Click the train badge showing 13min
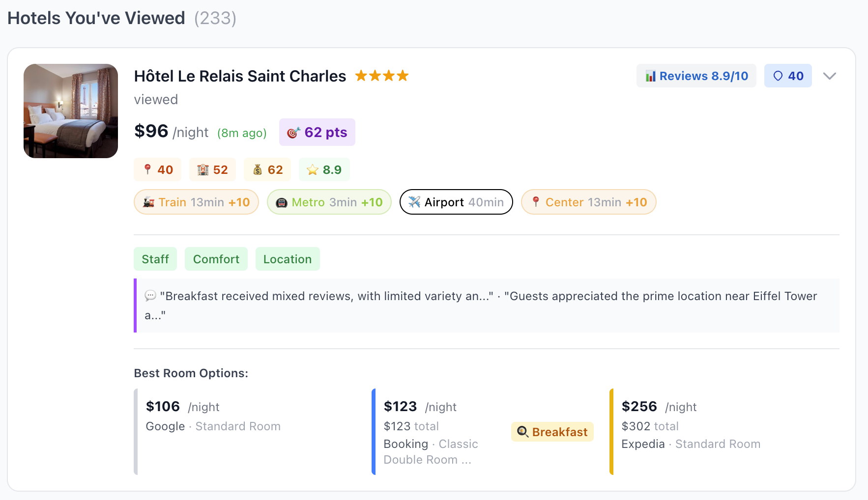 [196, 202]
